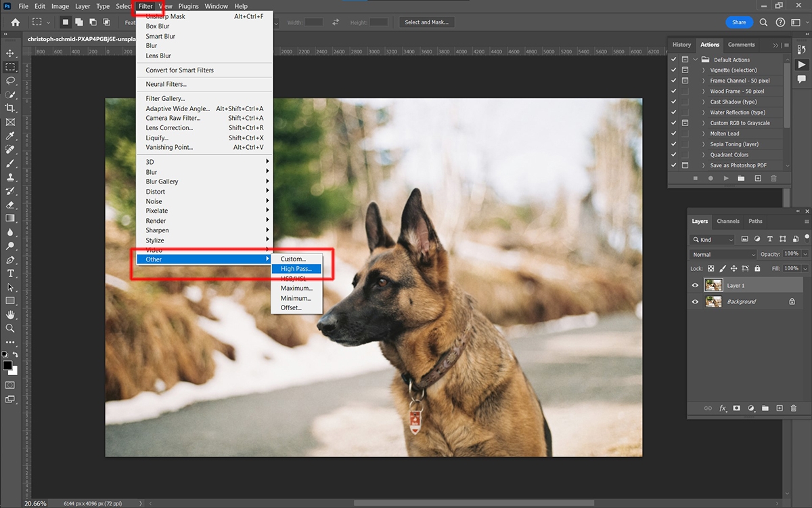Expand the Cast Shadow (type) action
Screen dimensions: 812x508
pos(704,102)
